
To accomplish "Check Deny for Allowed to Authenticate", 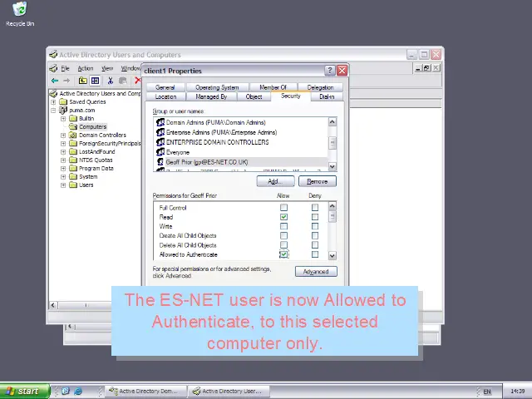I will (x=315, y=254).
